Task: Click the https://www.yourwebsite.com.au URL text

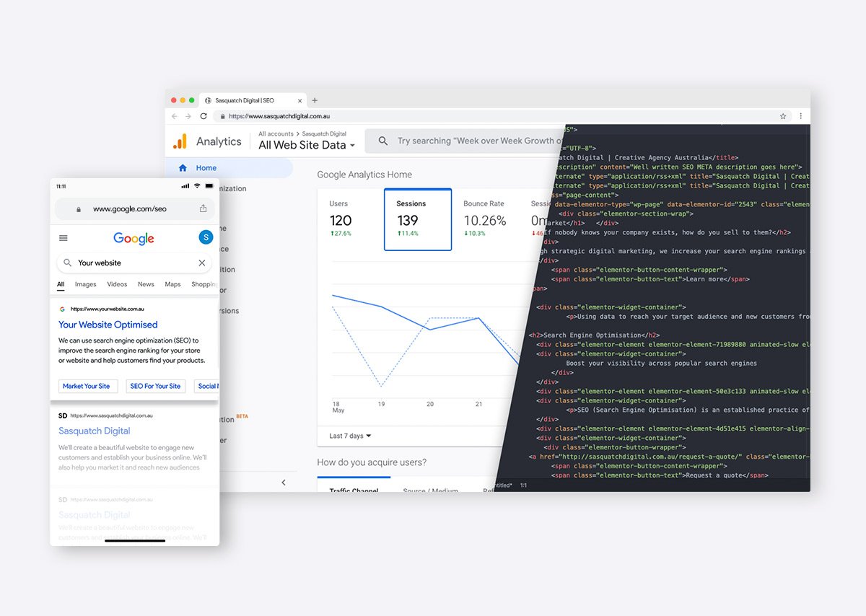Action: click(108, 309)
